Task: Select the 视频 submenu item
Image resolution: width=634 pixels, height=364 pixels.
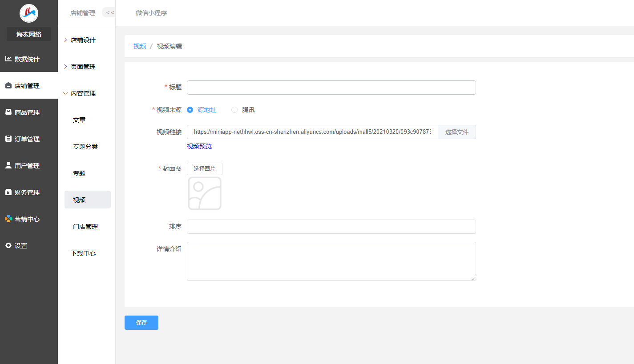Action: [88, 200]
